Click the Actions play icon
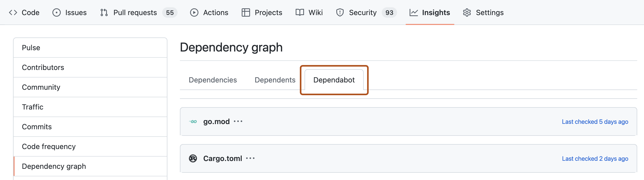Screen dimensions: 644x180 pos(194,12)
